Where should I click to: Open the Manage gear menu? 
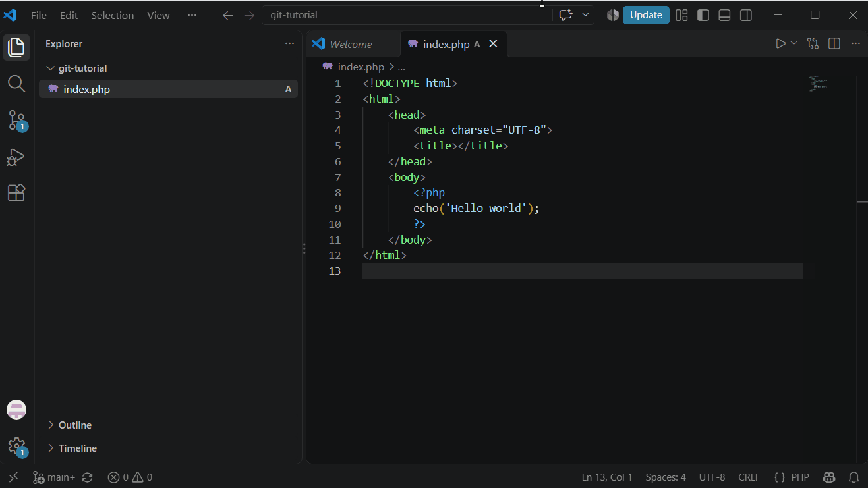pyautogui.click(x=16, y=447)
